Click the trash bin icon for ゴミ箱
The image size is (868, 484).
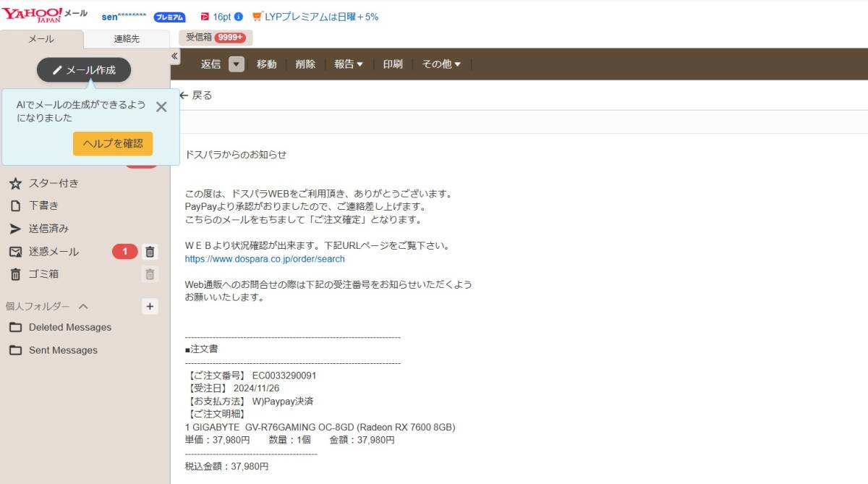point(15,274)
